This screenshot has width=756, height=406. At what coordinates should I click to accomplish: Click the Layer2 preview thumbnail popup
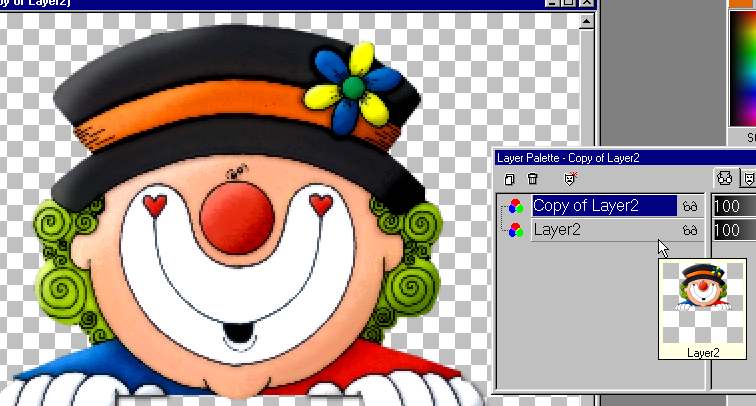(702, 309)
